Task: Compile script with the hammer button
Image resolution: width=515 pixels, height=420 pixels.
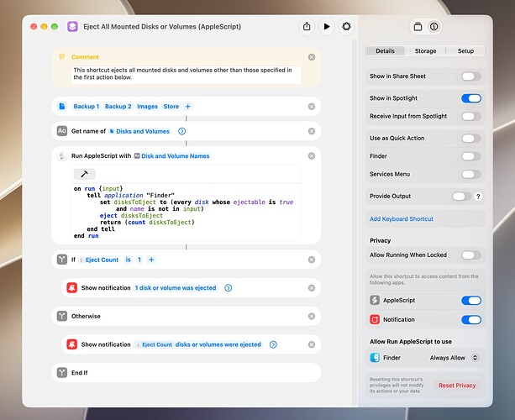Action: coord(84,174)
